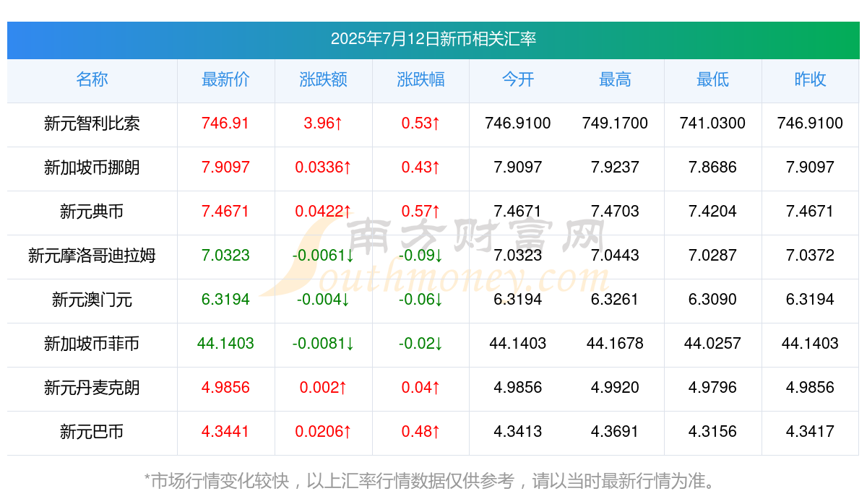Select change amount -0.0081↓
The height and width of the screenshot is (504, 867).
pos(323,344)
